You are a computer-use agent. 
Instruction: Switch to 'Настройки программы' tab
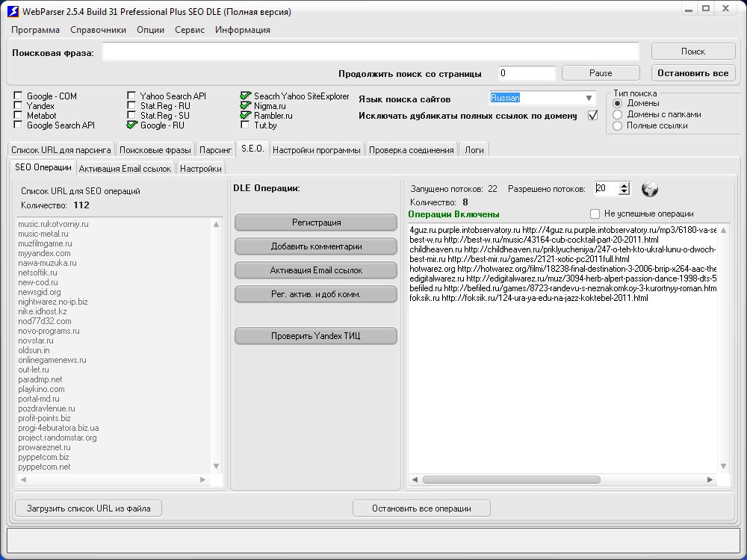pos(316,149)
